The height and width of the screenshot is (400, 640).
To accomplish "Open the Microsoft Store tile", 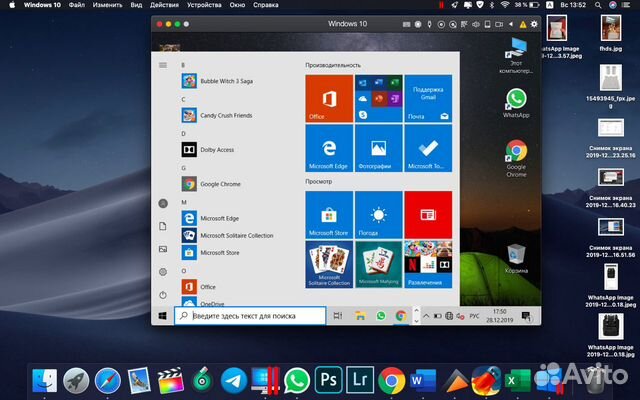I will pyautogui.click(x=329, y=215).
